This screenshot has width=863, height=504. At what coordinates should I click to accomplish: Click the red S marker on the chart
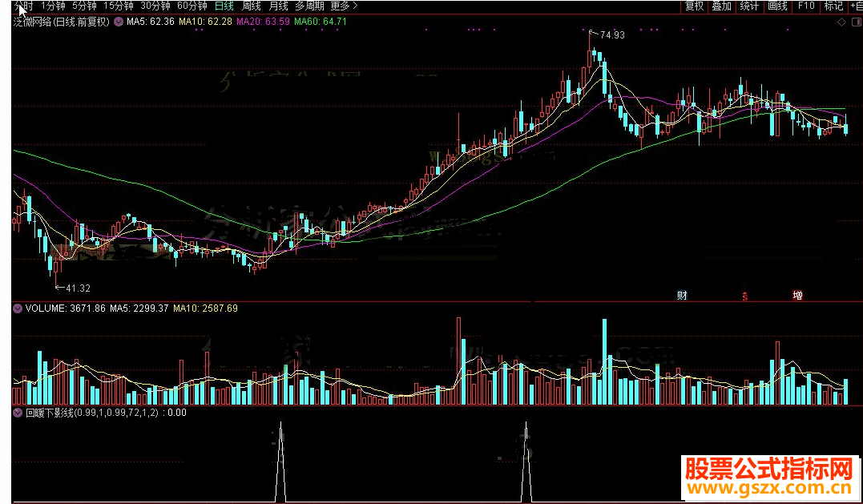click(744, 296)
